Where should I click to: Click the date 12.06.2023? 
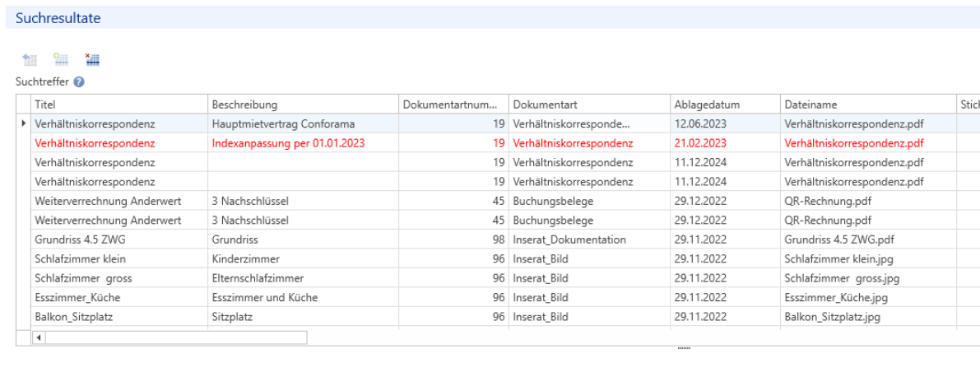click(x=700, y=123)
